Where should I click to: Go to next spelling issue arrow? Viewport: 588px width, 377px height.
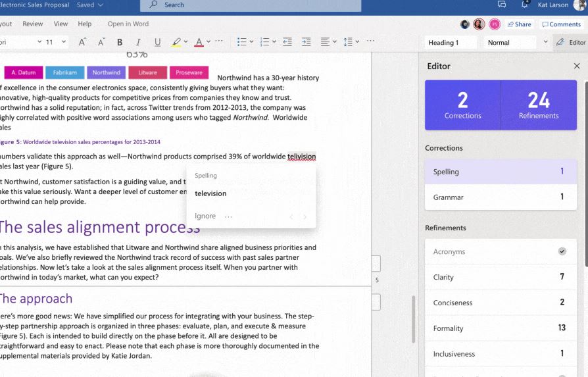click(305, 216)
